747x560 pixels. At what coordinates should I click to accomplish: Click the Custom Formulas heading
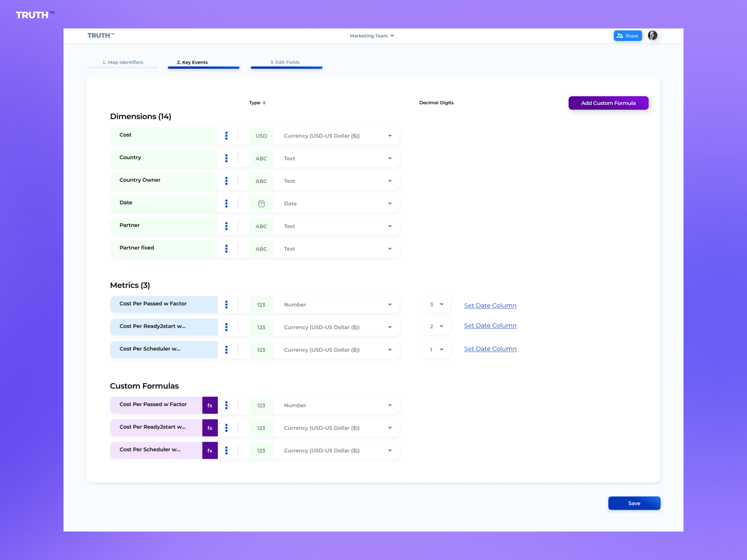(144, 386)
